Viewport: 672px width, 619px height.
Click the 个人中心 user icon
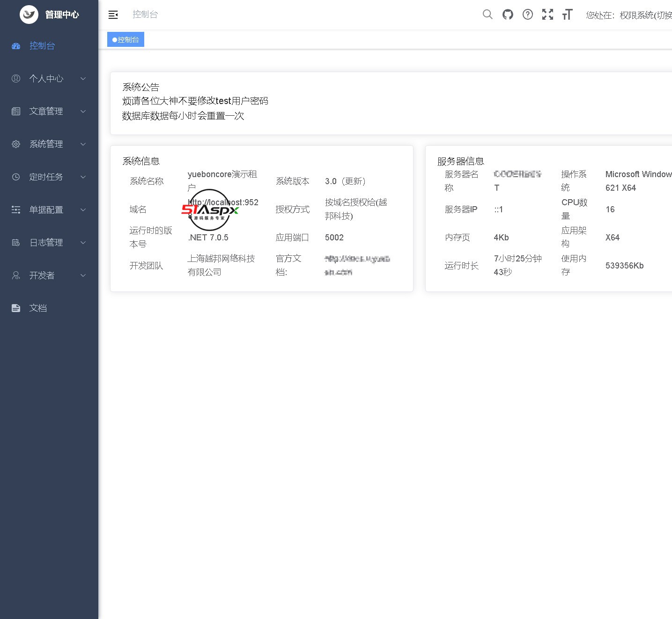(16, 79)
